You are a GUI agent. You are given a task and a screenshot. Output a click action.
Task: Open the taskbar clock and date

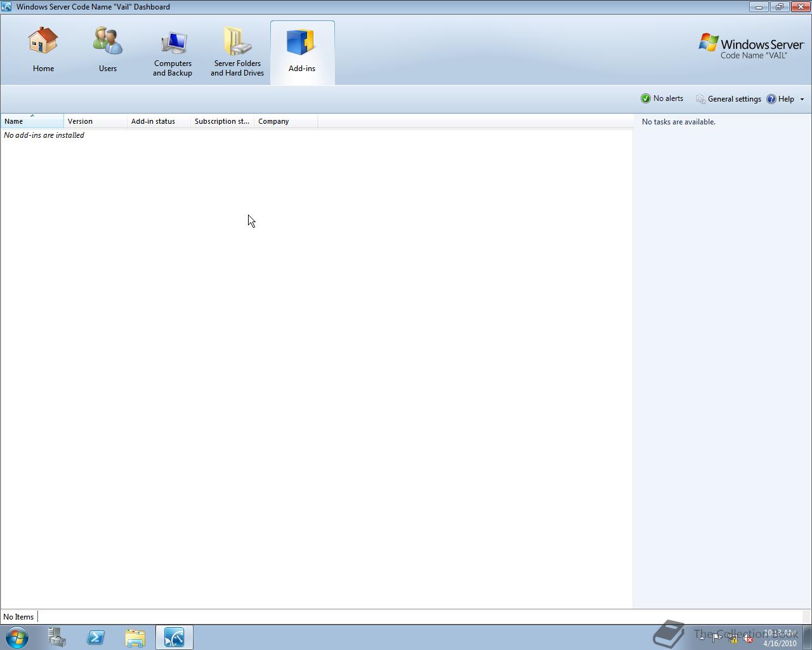click(780, 638)
